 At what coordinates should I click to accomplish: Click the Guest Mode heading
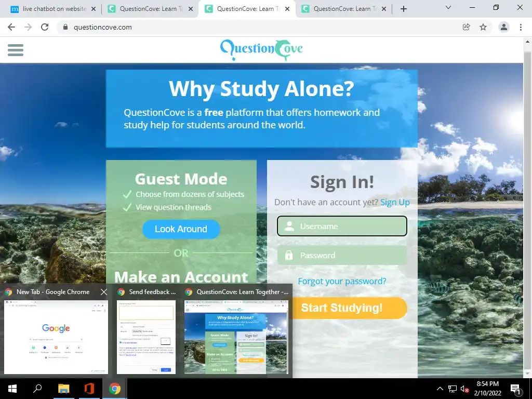pos(181,179)
